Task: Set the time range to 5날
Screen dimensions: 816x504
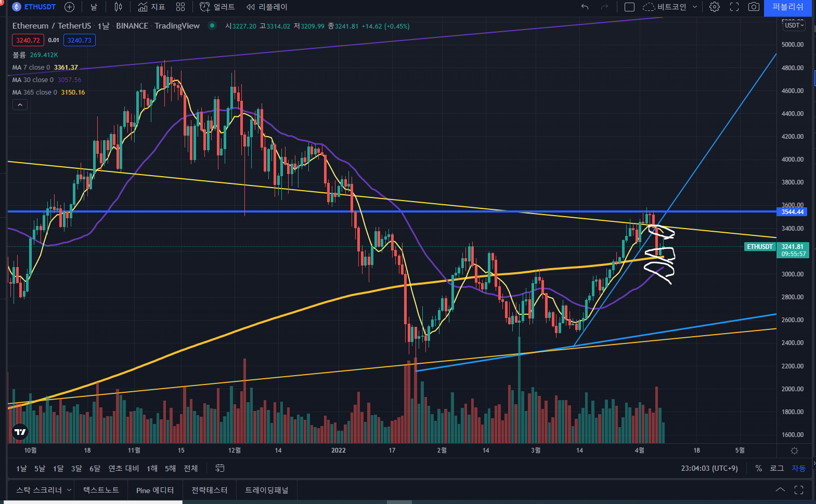Action: coord(40,469)
